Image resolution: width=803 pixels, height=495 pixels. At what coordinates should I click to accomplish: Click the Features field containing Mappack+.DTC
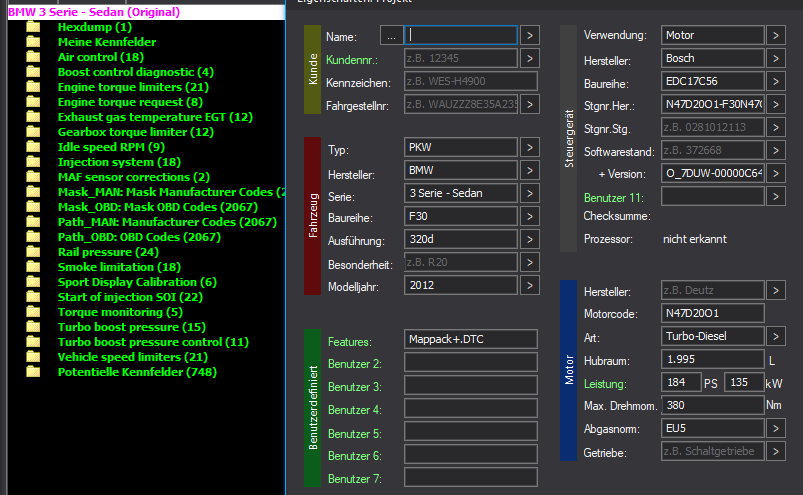click(x=470, y=340)
